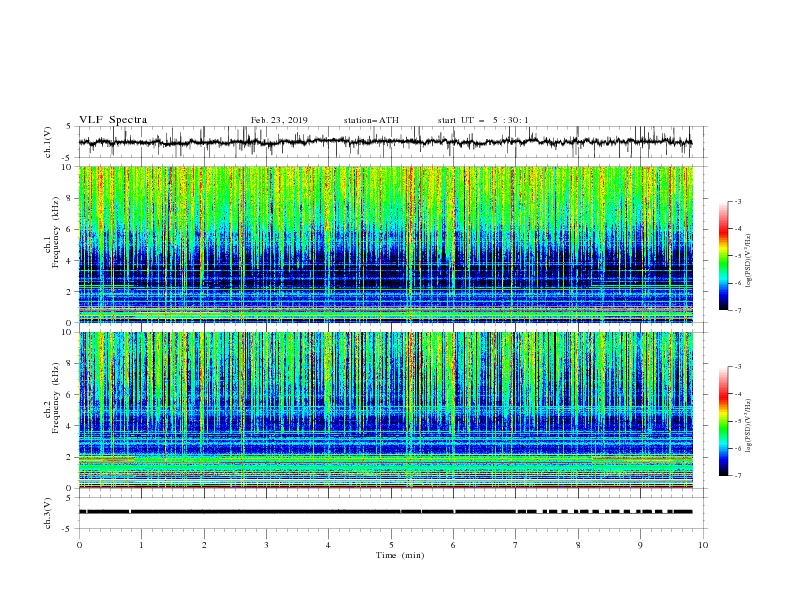The width and height of the screenshot is (792, 612).
Task: Click the '-3' label on the ch.1 colorbar
Action: tap(738, 201)
